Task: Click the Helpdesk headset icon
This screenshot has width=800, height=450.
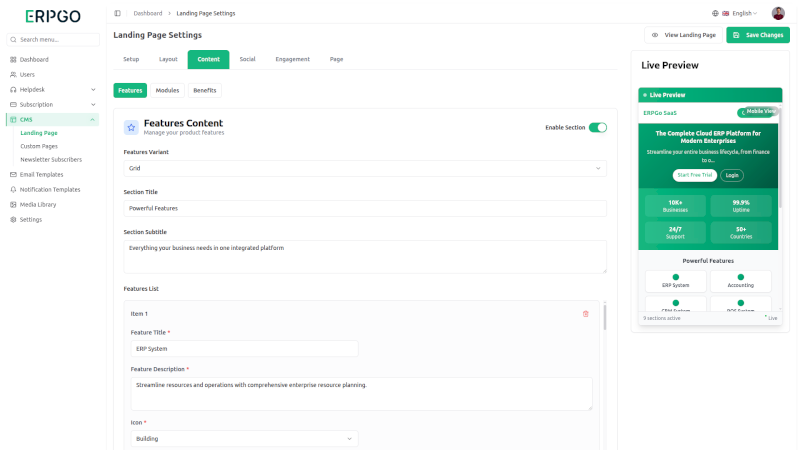Action: tap(13, 90)
